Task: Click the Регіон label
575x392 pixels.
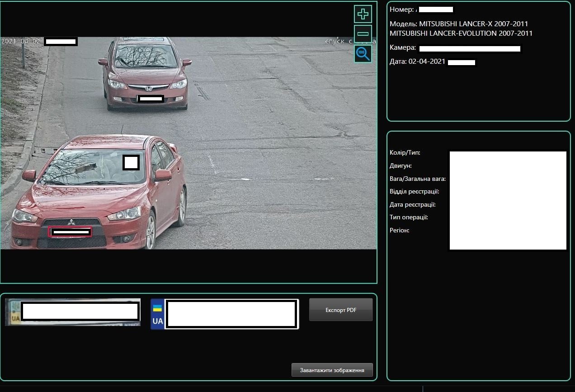Action: 399,231
